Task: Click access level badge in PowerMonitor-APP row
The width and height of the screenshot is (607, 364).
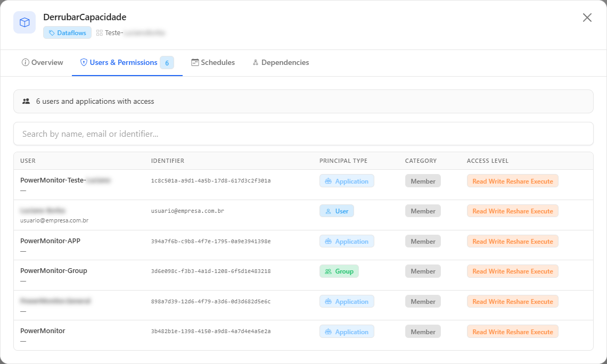Action: click(513, 242)
